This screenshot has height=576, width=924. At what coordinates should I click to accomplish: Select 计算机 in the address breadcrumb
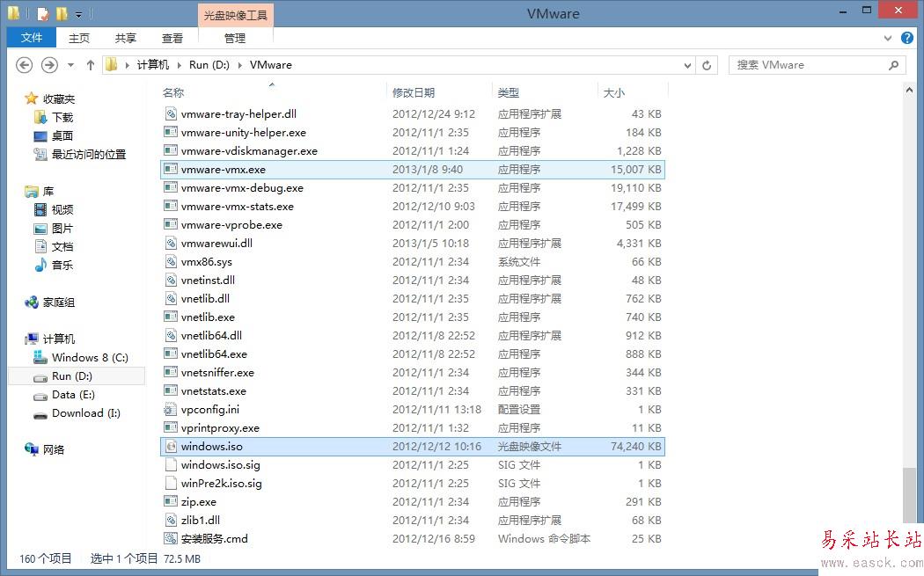coord(152,65)
